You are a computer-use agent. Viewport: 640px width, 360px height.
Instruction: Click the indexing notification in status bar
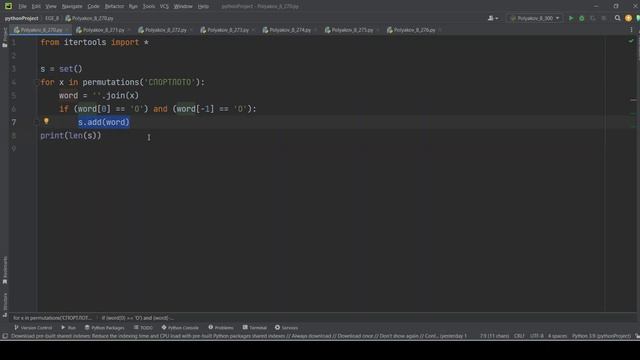239,336
